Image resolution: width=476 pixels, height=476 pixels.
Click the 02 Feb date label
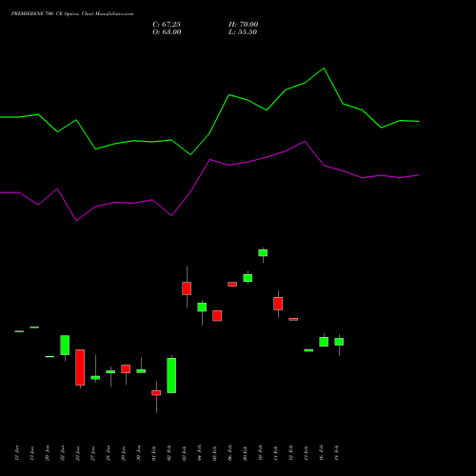[169, 453]
